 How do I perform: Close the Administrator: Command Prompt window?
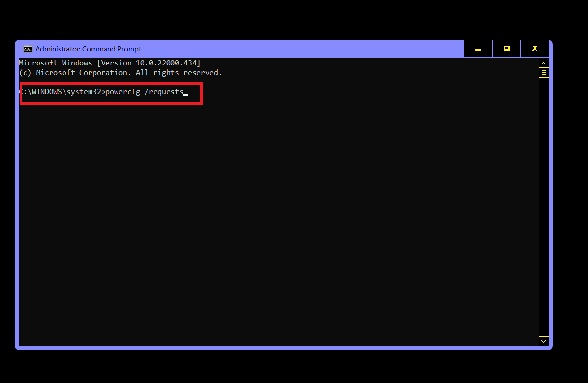[x=535, y=49]
